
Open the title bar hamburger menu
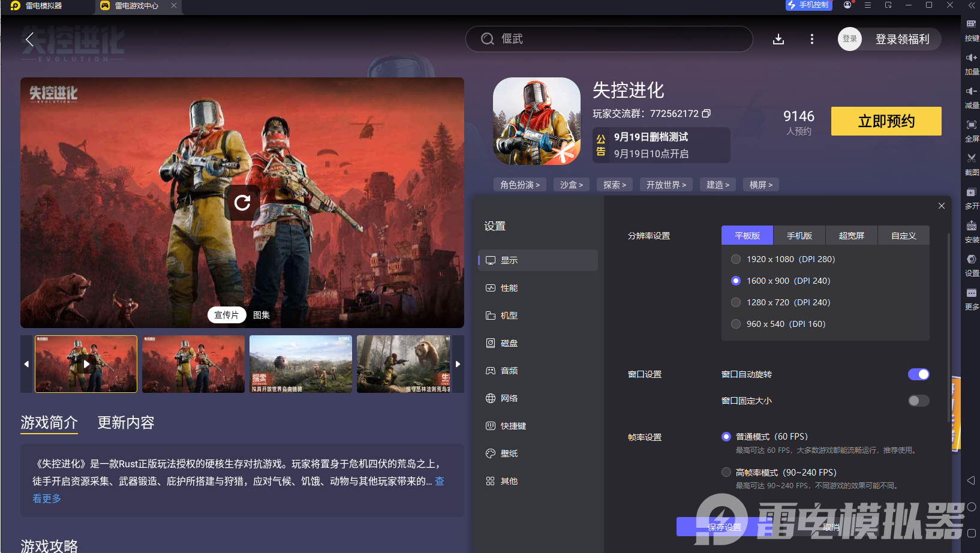(x=868, y=5)
